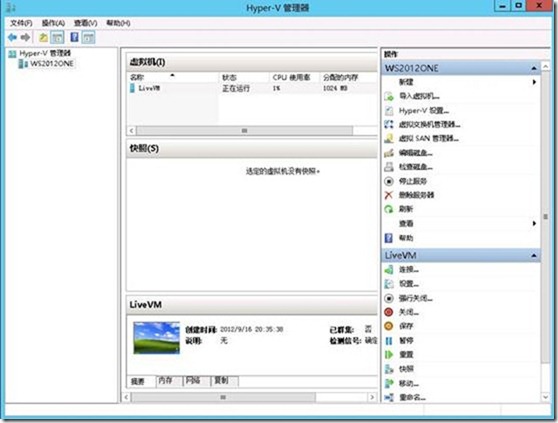Switch to the 摘要 tab

point(138,381)
